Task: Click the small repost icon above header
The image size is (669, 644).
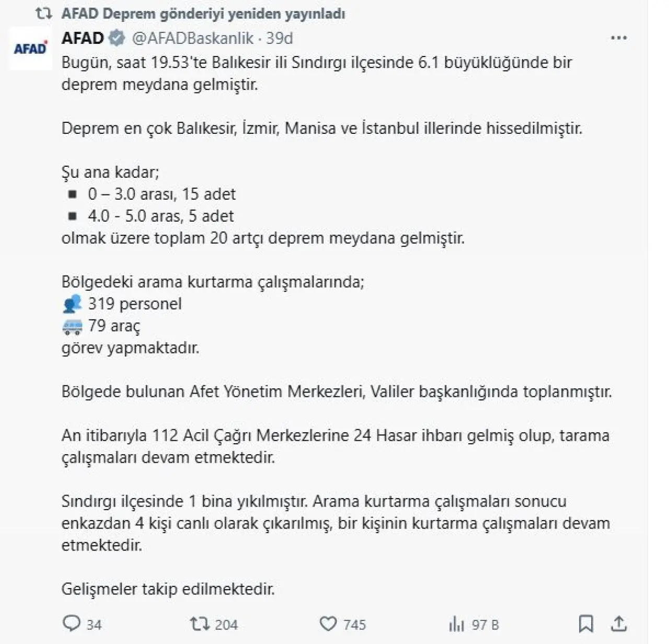Action: tap(43, 14)
